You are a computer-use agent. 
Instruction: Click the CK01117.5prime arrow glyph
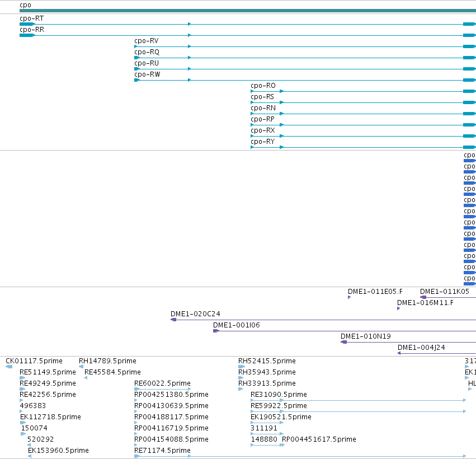click(9, 367)
